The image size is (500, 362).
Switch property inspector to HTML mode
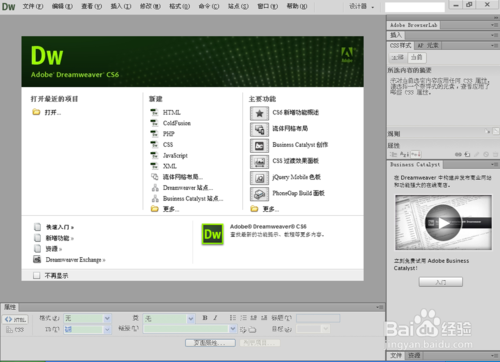(x=15, y=319)
